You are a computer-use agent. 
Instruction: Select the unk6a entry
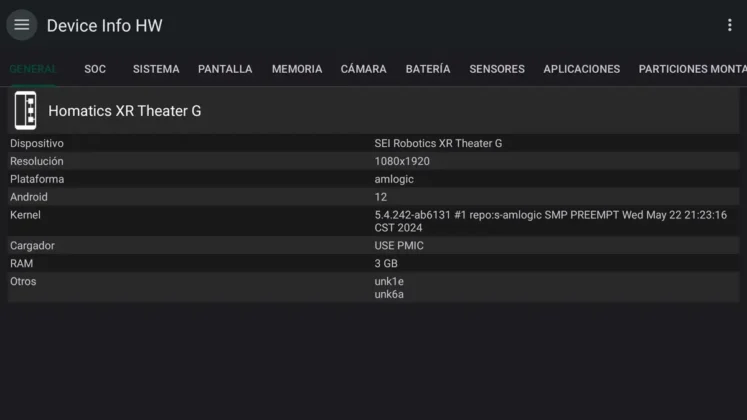[x=389, y=294]
